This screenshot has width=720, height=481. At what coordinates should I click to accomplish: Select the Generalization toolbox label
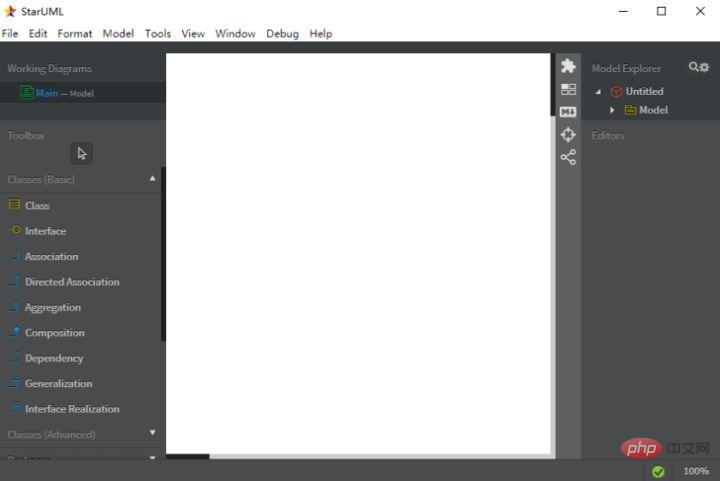pos(59,383)
